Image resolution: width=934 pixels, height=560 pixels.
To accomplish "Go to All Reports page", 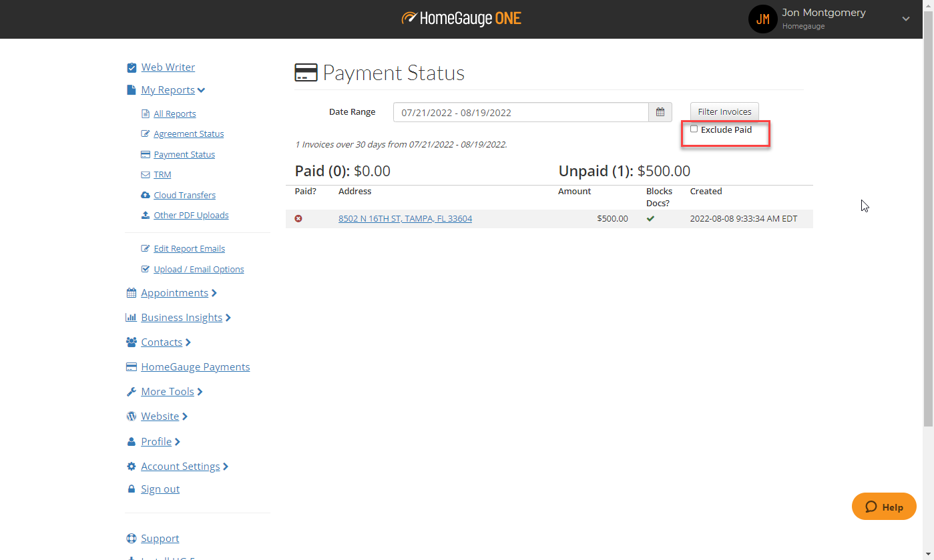I will 174,114.
